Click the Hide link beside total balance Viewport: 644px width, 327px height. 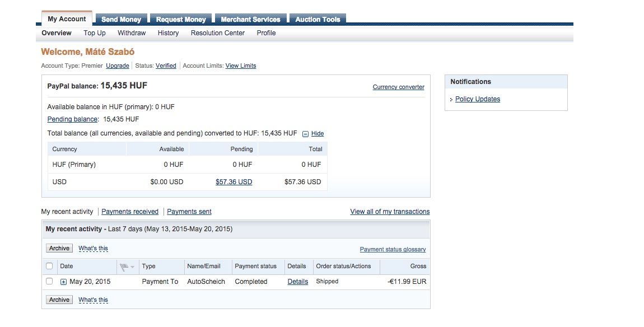pyautogui.click(x=318, y=133)
